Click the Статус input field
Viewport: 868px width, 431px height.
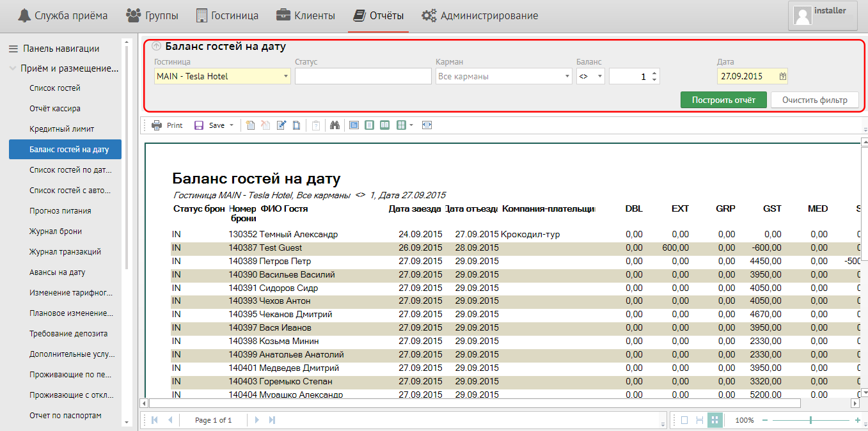coord(363,76)
